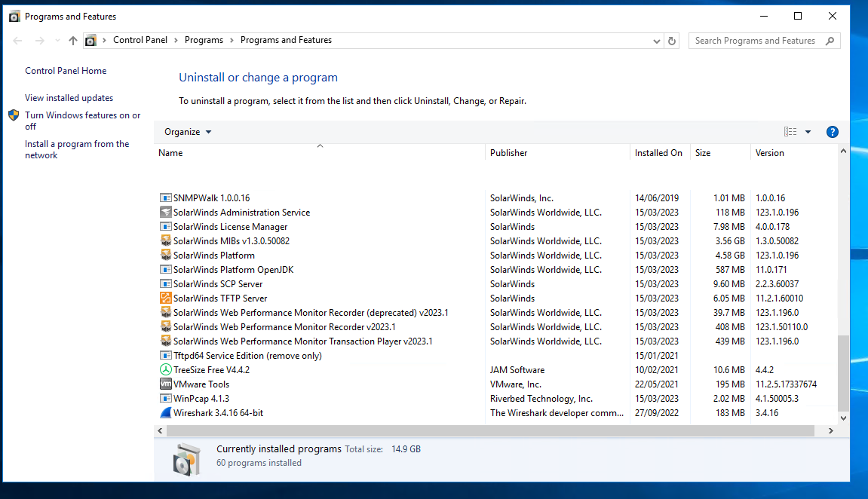Click the change view icon

790,132
